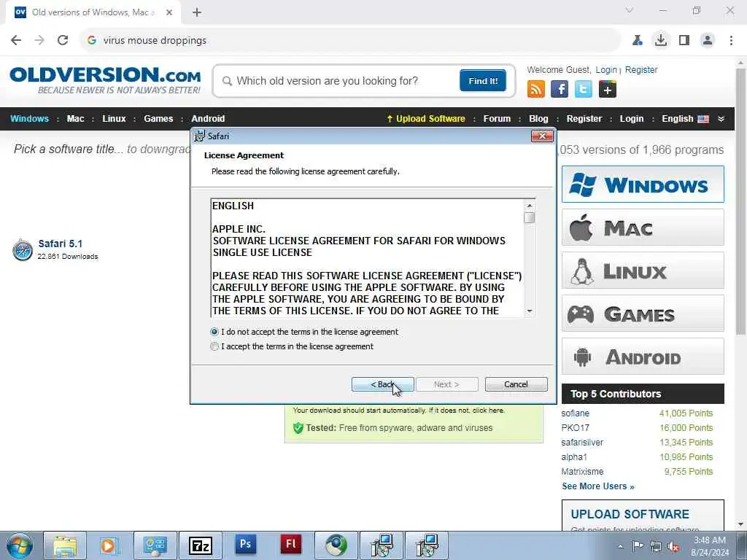Image resolution: width=747 pixels, height=560 pixels.
Task: Open the Chrome profile avatar
Action: [x=708, y=40]
